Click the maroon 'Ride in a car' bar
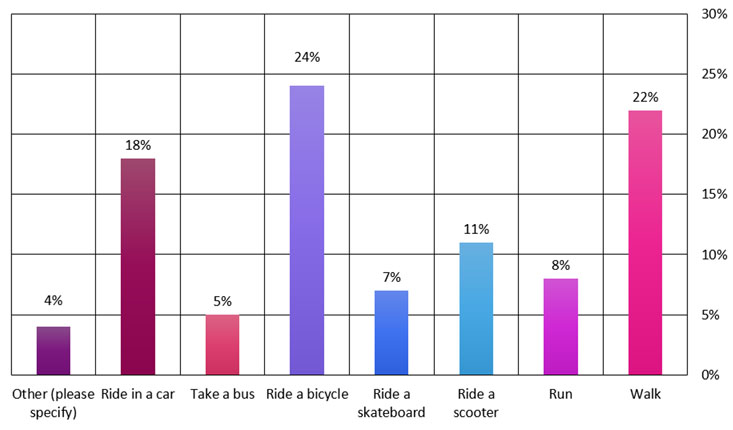The height and width of the screenshot is (430, 733). coord(138,266)
